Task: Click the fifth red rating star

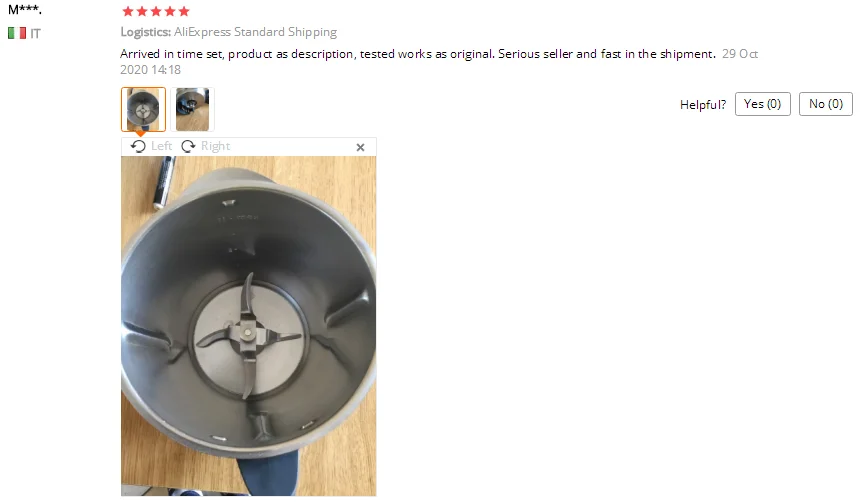Action: pyautogui.click(x=184, y=11)
